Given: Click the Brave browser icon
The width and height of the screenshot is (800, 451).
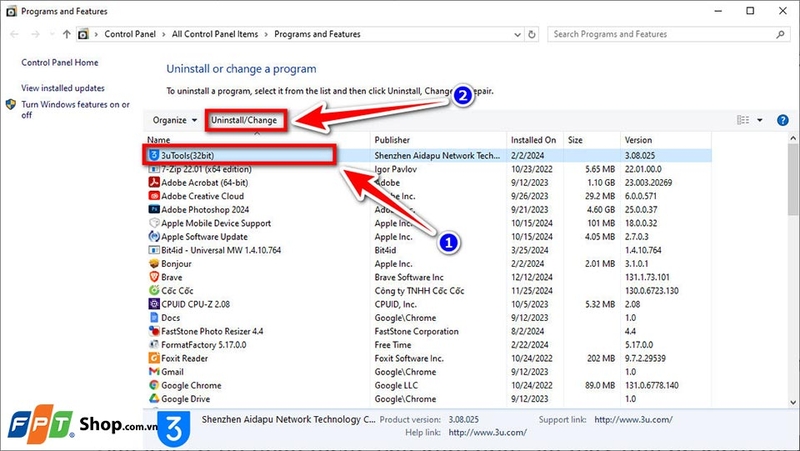Looking at the screenshot, I should (x=153, y=275).
